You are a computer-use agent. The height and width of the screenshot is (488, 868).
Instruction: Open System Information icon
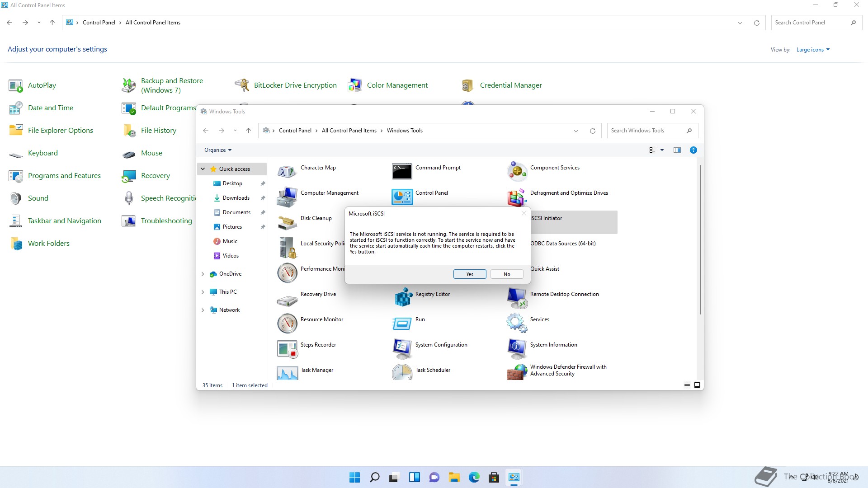(517, 349)
